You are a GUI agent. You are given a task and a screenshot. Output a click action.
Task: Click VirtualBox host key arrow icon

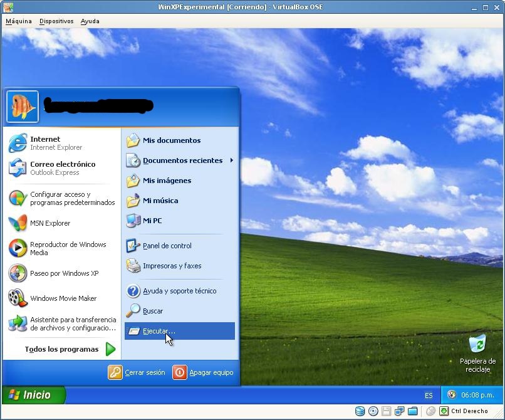point(444,411)
